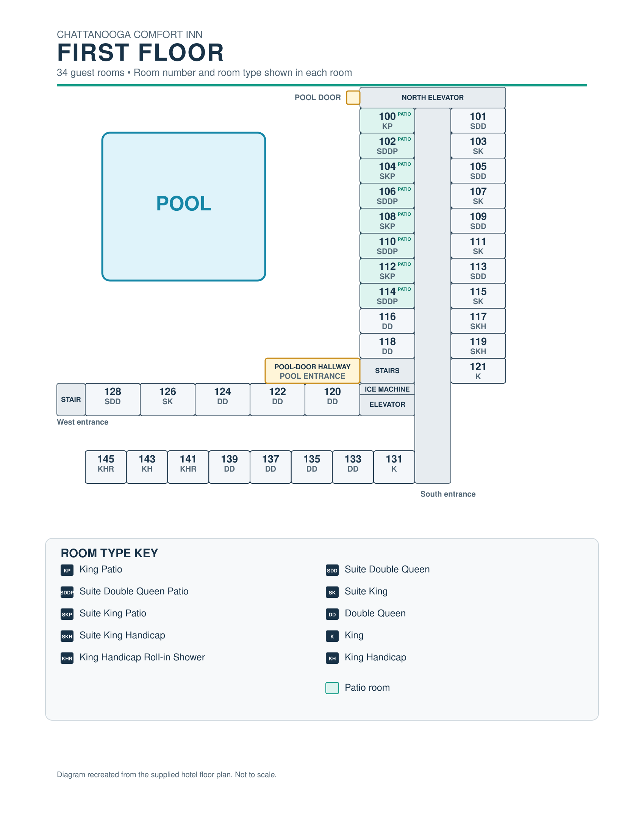Select room 143 KH
The height and width of the screenshot is (834, 644).
click(x=147, y=467)
